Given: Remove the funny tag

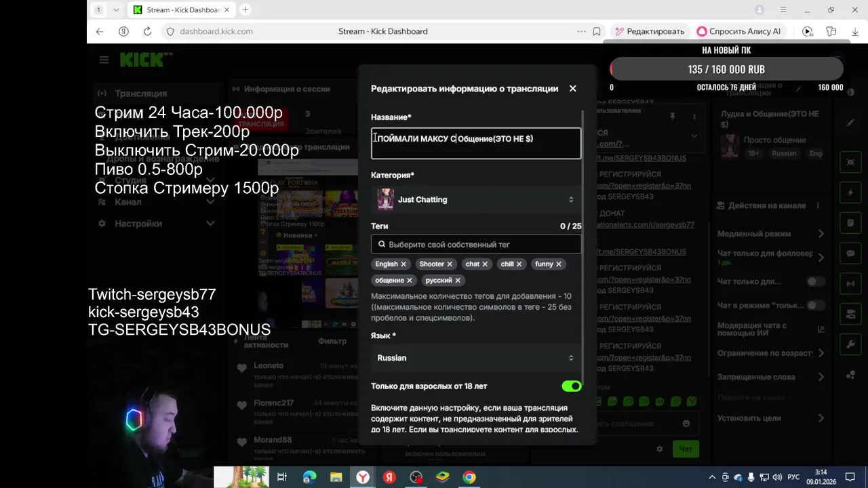Looking at the screenshot, I should pos(559,264).
